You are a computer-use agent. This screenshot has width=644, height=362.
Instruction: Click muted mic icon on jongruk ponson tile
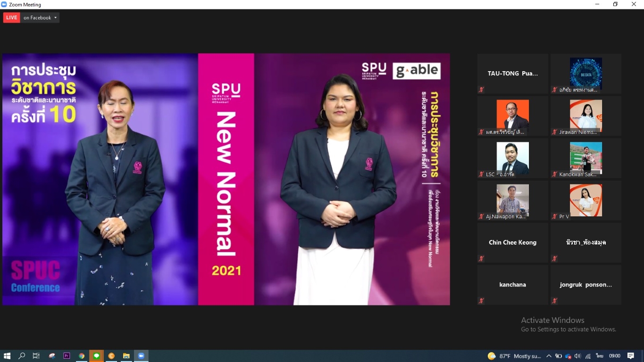click(555, 301)
